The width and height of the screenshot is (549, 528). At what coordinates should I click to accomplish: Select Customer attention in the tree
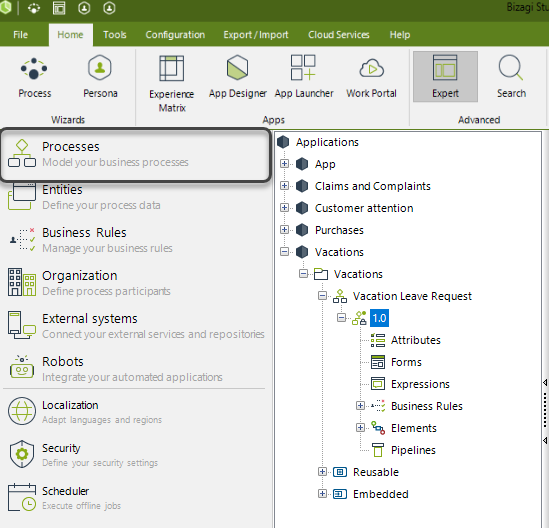tap(364, 208)
